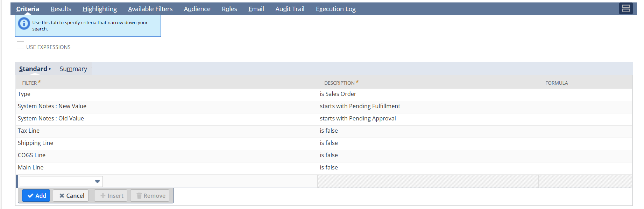Click the Remove button with trash icon

(x=150, y=196)
